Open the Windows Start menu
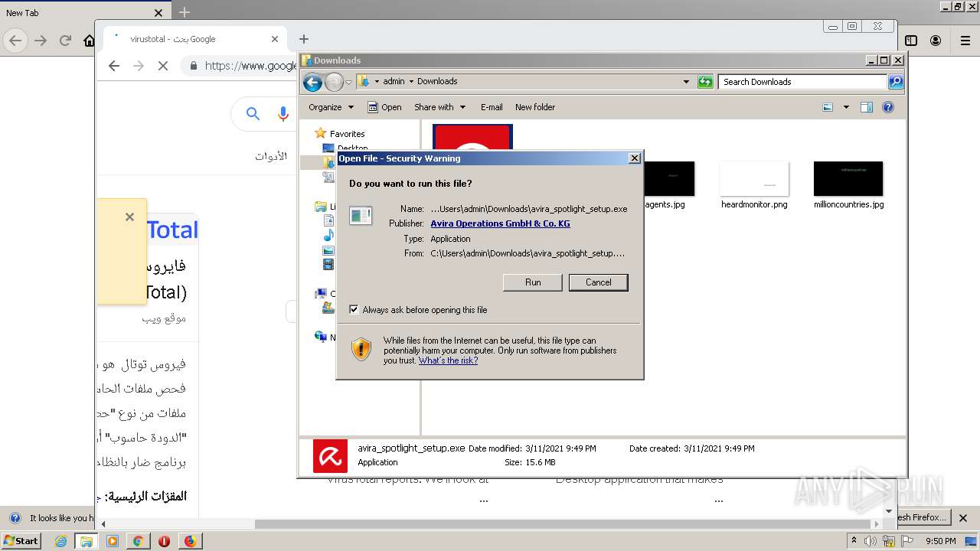The width and height of the screenshot is (980, 551). pyautogui.click(x=21, y=541)
